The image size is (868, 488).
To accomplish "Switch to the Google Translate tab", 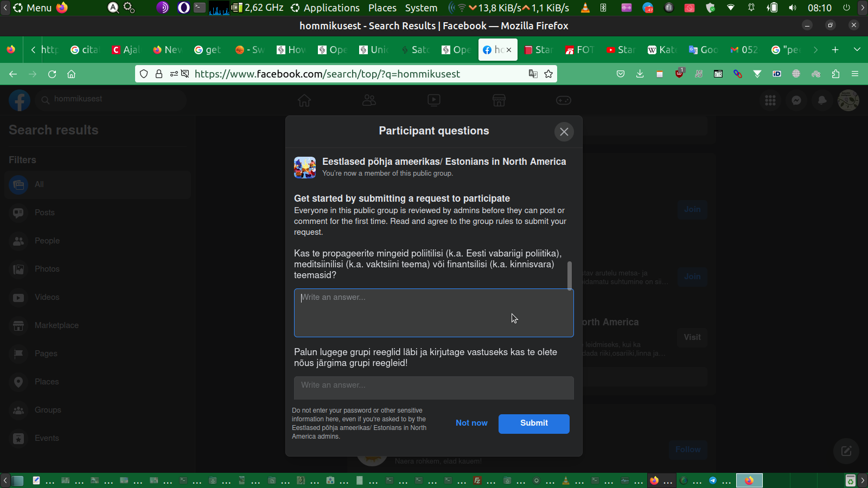I will coord(703,50).
